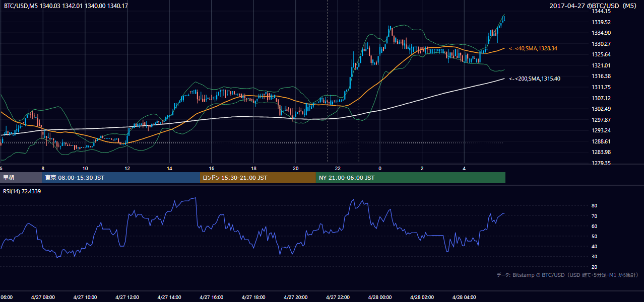The image size is (644, 302).
Task: Click the 4/27 20:00 time label
Action: [x=296, y=297]
